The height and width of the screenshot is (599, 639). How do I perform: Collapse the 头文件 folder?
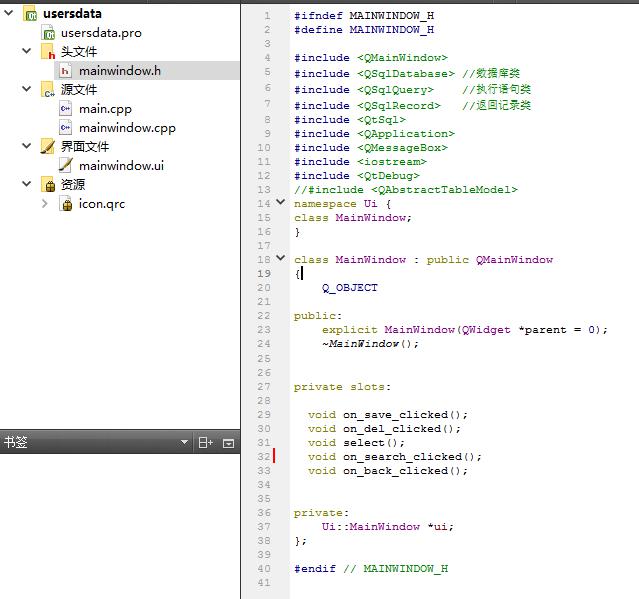click(x=26, y=51)
